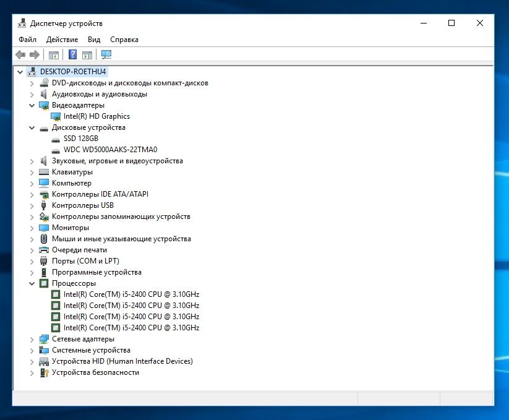Toggle the console tree pane toolbar icon

pyautogui.click(x=54, y=55)
